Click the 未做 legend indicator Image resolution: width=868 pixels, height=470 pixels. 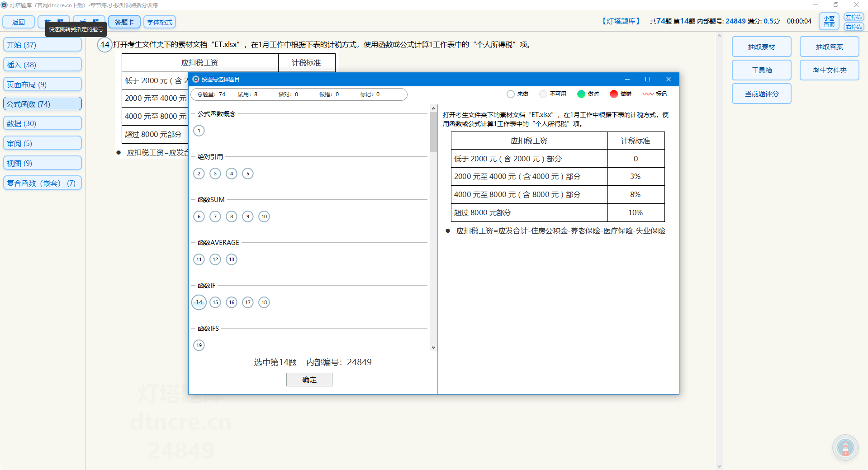pos(511,94)
